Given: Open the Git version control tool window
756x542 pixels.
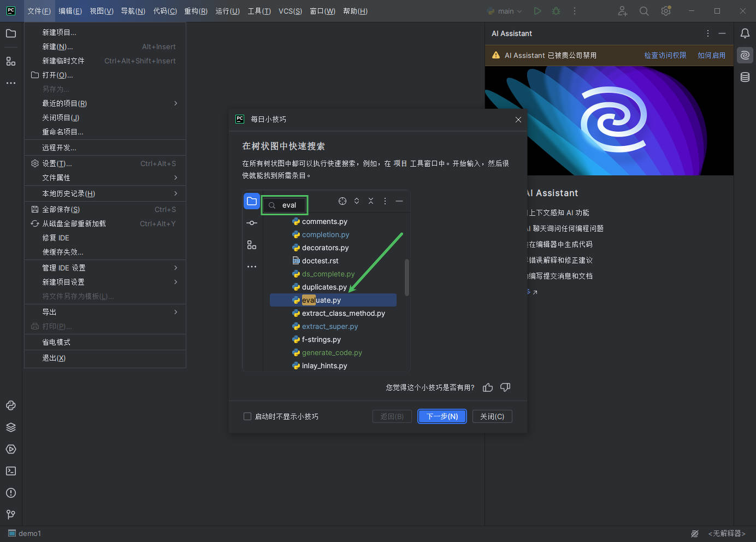Looking at the screenshot, I should pyautogui.click(x=11, y=515).
